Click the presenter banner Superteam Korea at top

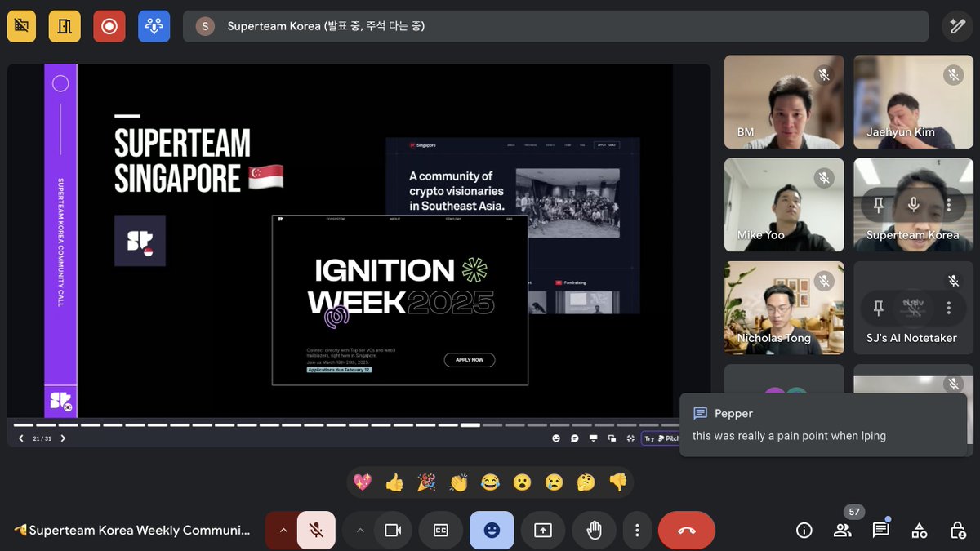(555, 26)
